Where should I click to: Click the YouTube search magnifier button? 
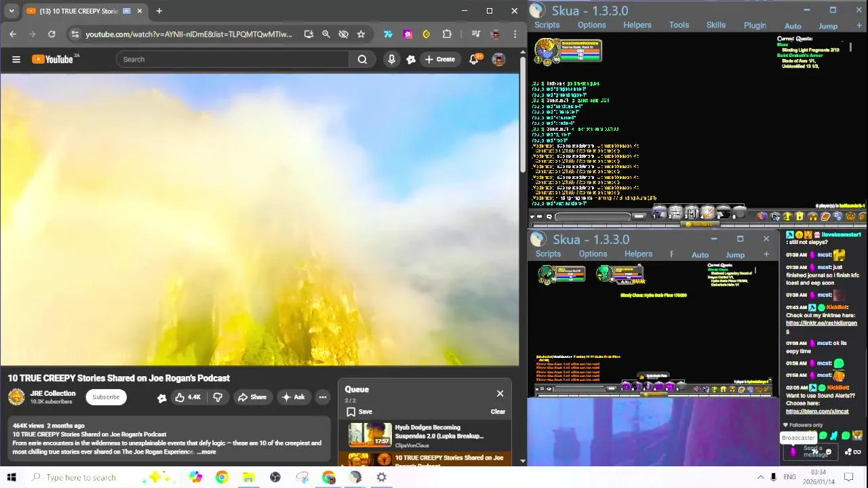[x=362, y=59]
